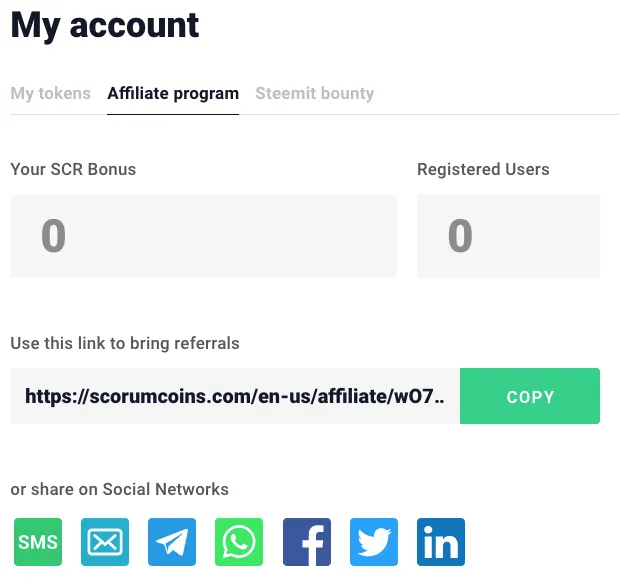Click the Registered Users label
Image resolution: width=620 pixels, height=579 pixels.
pos(483,169)
